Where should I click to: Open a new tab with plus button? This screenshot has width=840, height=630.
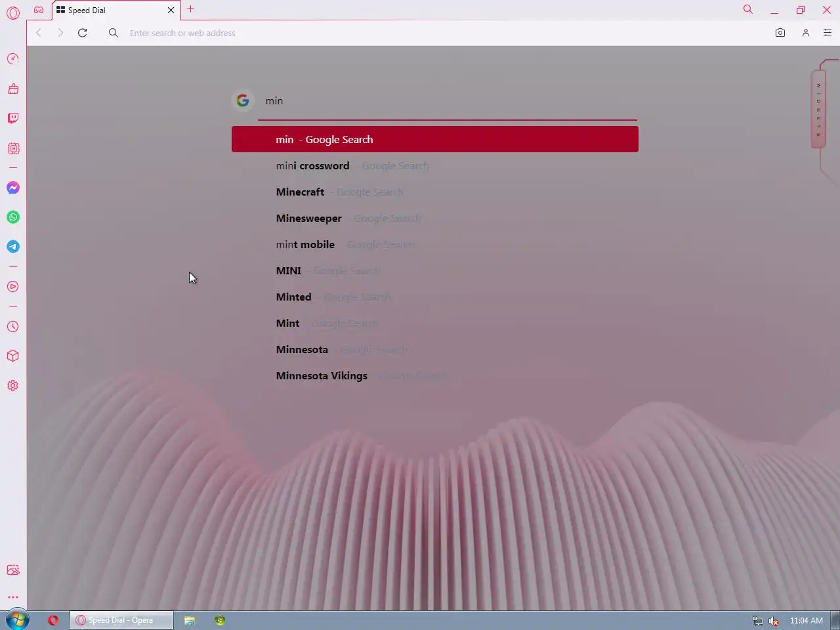pos(191,9)
